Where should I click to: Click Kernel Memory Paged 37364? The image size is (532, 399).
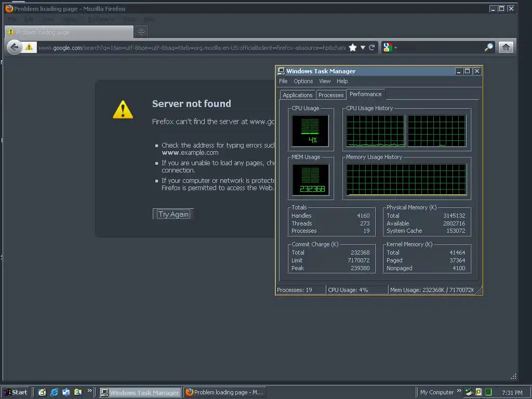457,260
